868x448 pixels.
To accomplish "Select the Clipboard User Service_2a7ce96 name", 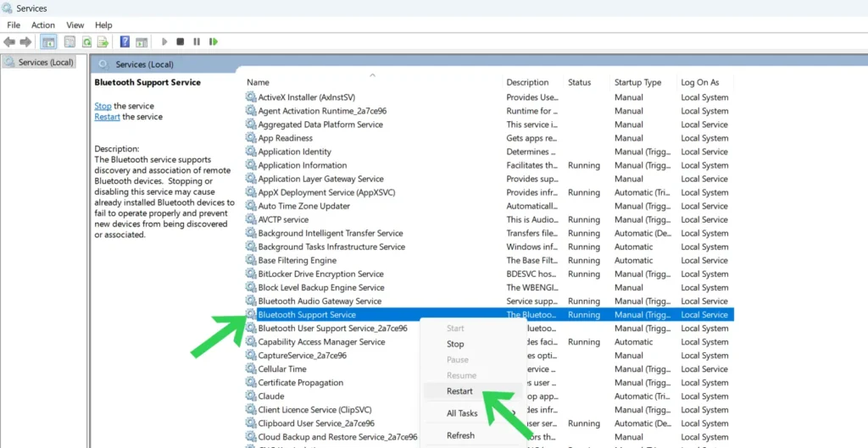I will 316,423.
